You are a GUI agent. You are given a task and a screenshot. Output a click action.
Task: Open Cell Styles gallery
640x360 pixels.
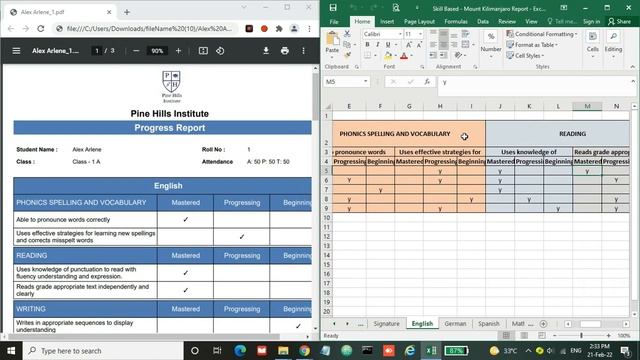tap(525, 56)
